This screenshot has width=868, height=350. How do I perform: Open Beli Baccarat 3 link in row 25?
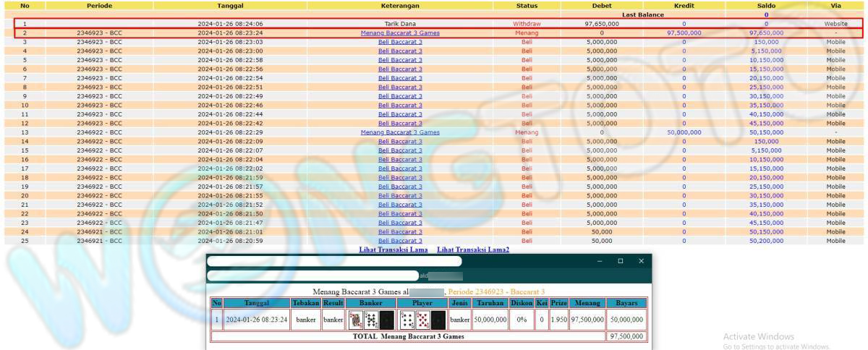pyautogui.click(x=400, y=241)
